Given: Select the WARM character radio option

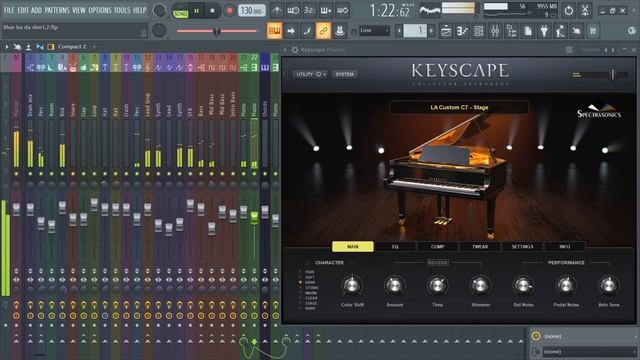Looking at the screenshot, I should click(x=300, y=293).
